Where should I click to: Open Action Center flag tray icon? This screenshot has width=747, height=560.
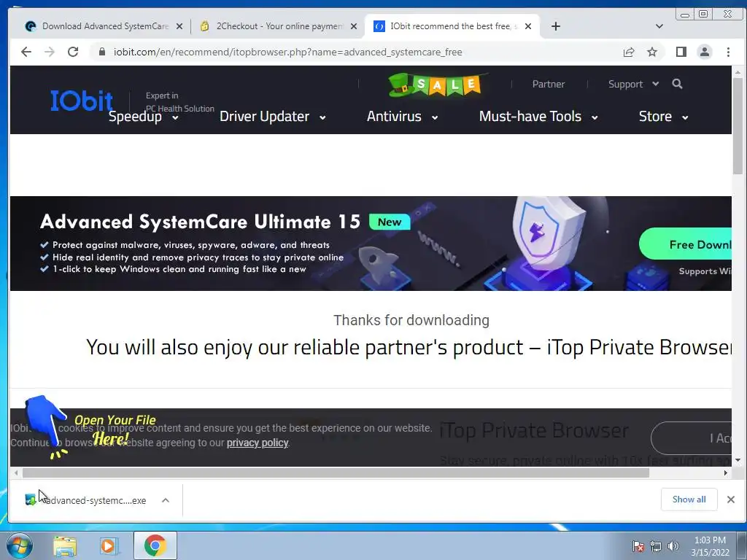coord(638,546)
